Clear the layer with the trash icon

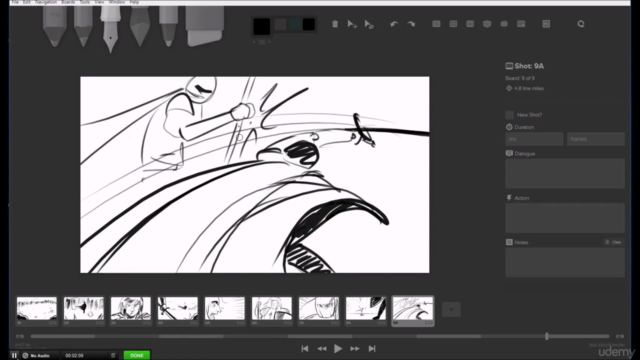click(335, 24)
